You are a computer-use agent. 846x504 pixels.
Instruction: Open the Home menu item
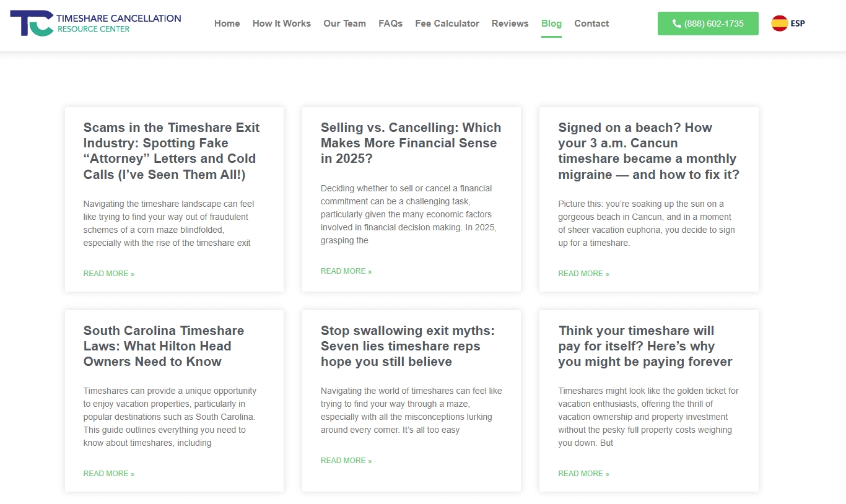227,24
